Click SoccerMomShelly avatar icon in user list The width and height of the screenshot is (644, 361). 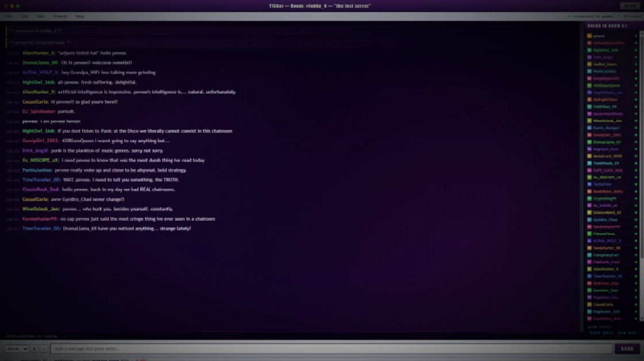tap(589, 114)
